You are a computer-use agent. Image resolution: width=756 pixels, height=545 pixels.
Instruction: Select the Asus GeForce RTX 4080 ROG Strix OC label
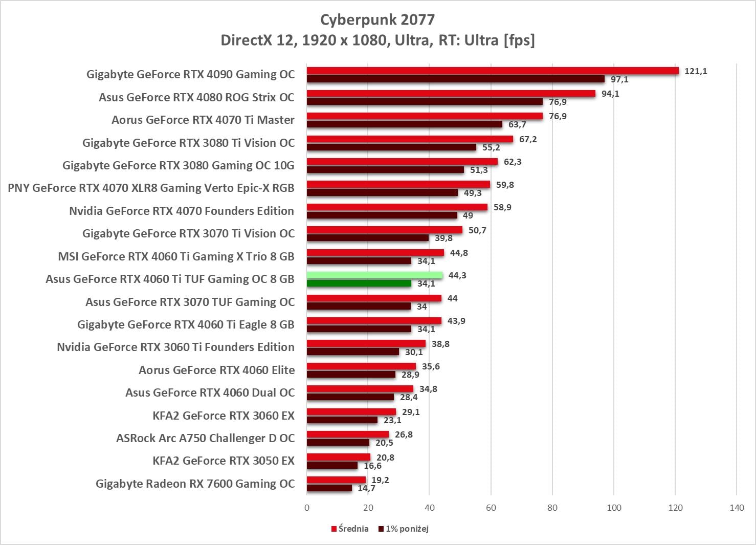point(196,97)
